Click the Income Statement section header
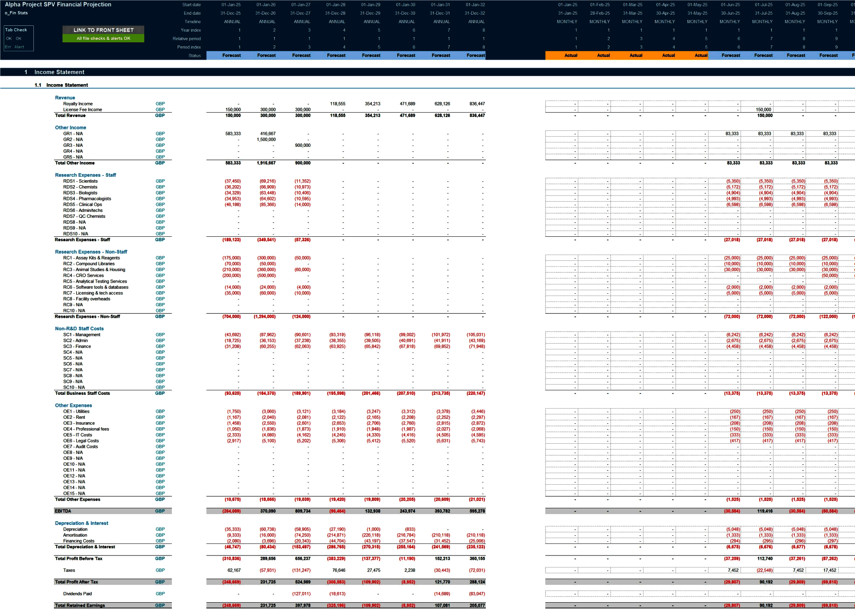 coord(59,72)
